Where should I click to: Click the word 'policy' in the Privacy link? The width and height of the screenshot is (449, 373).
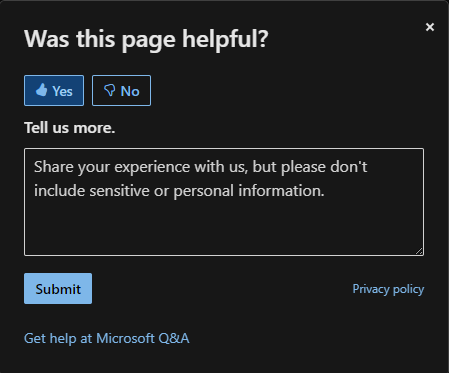(x=409, y=289)
